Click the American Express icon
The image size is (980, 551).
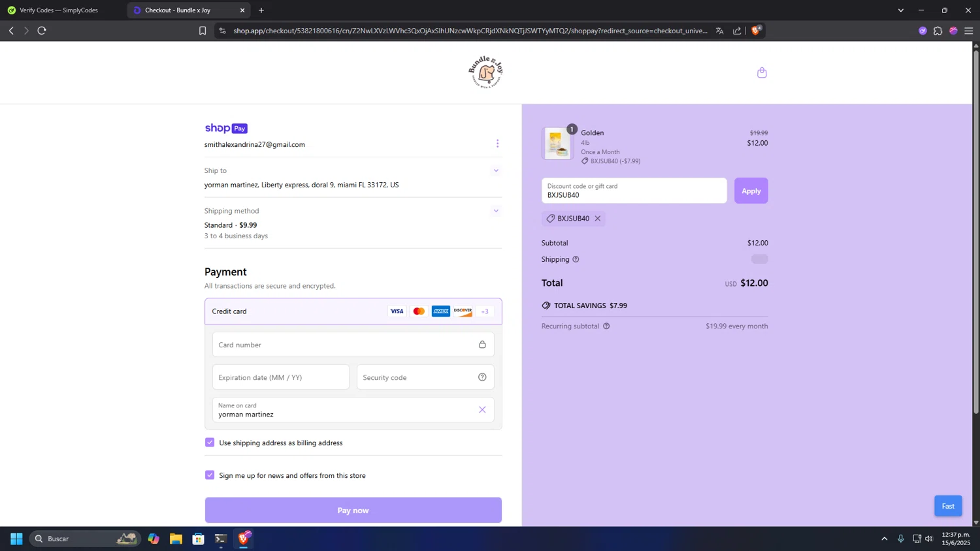[441, 311]
